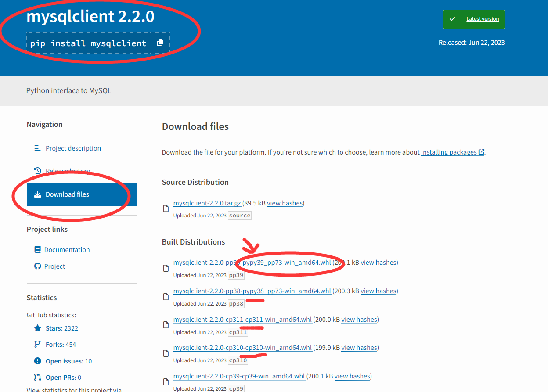548x392 pixels.
Task: Open view hashes for the source distribution
Action: point(285,203)
